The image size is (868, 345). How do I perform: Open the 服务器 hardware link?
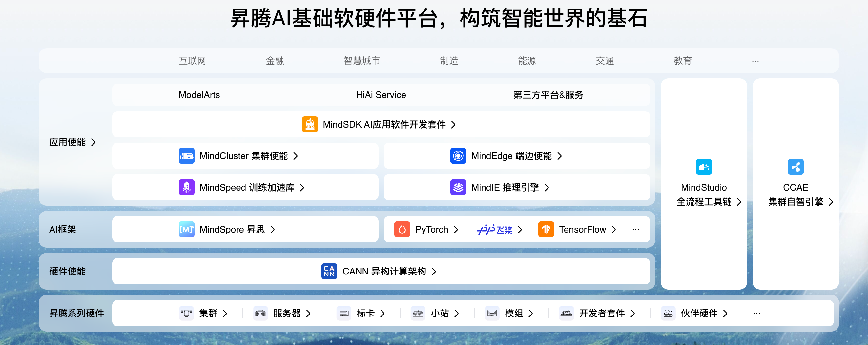coord(287,314)
